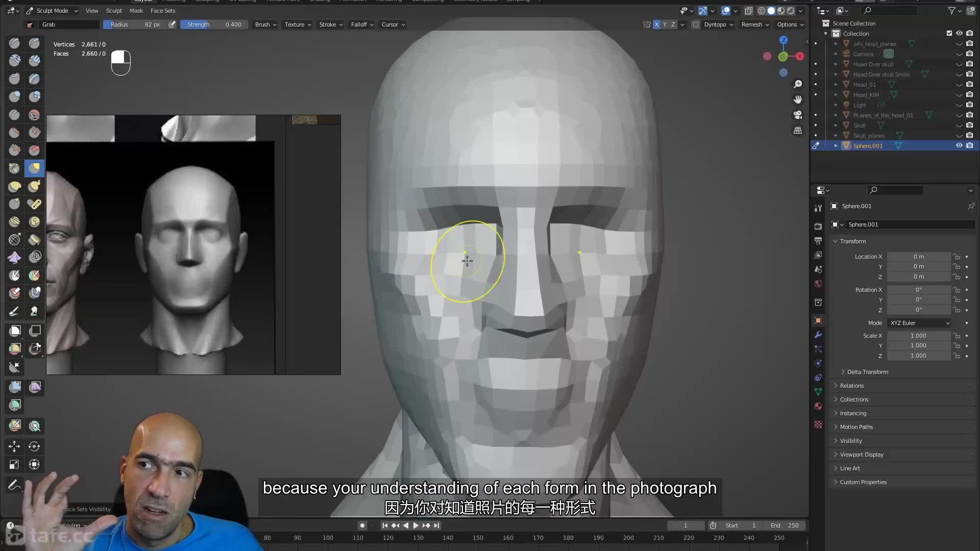Toggle Y axis symmetry

point(665,24)
